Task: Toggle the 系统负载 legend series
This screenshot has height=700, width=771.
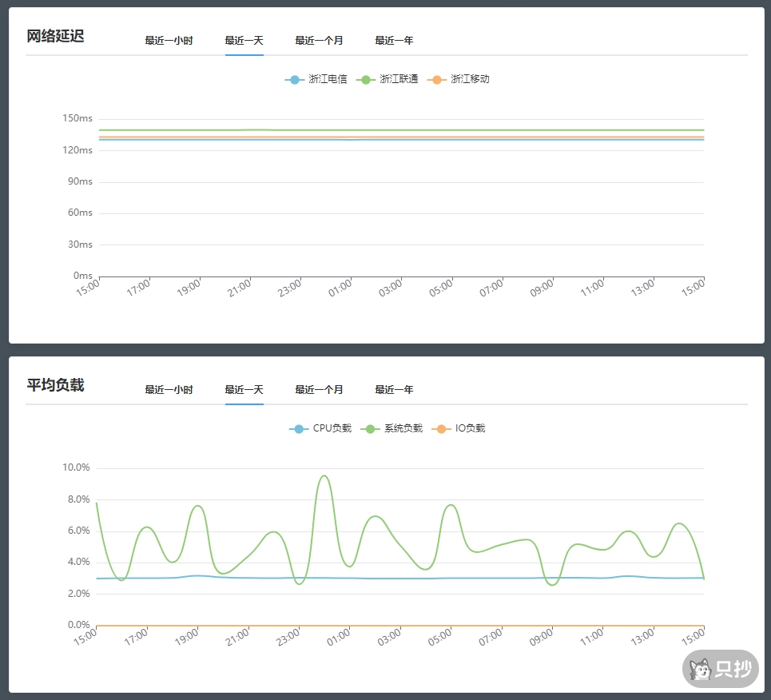Action: point(370,429)
